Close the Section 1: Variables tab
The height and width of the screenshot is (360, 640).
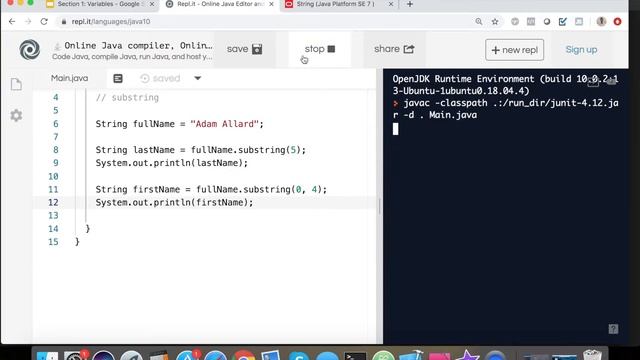point(152,4)
